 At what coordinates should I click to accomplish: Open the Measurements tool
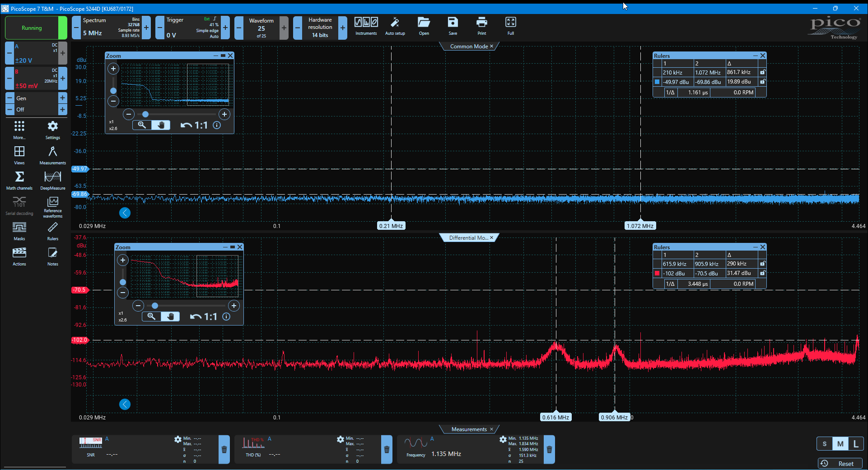53,155
